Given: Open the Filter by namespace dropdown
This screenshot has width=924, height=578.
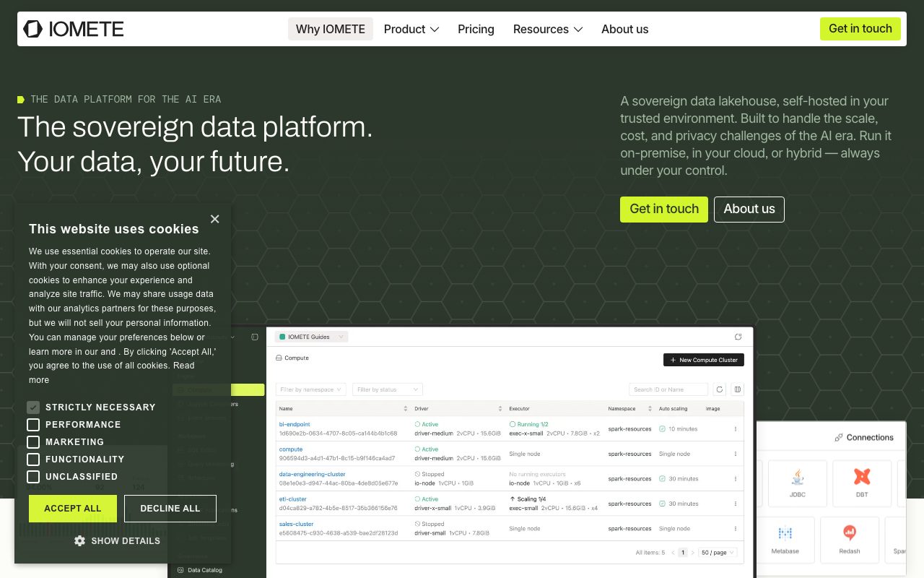Looking at the screenshot, I should coord(311,389).
